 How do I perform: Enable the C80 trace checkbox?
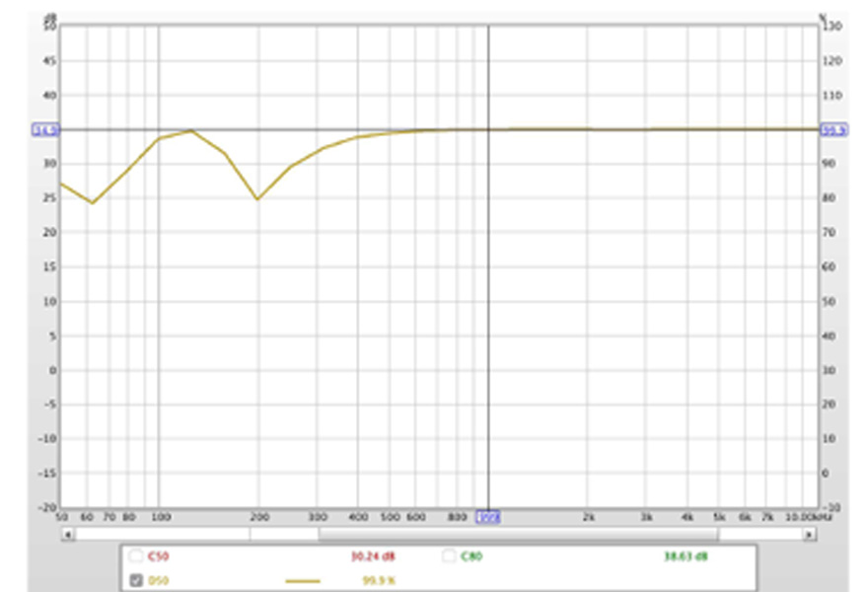pyautogui.click(x=449, y=556)
